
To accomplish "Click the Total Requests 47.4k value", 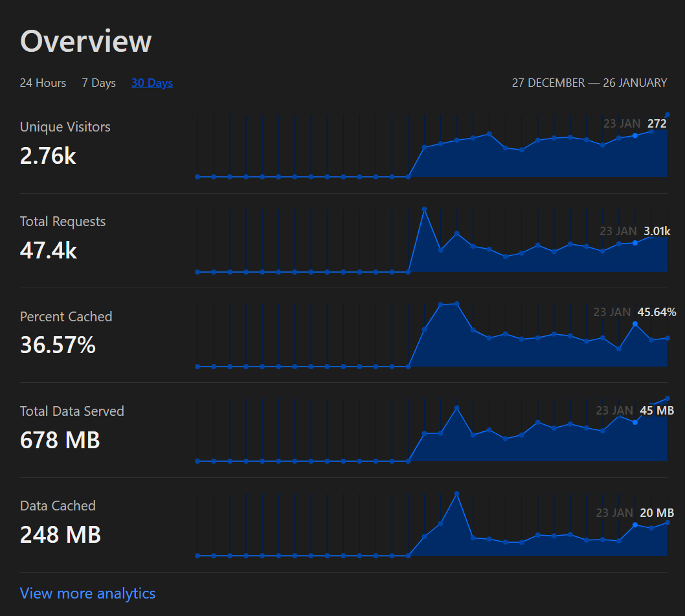I will coord(49,250).
